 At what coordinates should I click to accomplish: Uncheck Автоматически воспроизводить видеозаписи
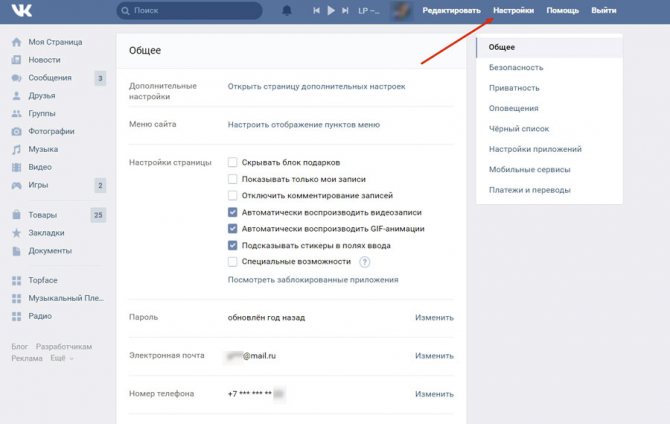[x=232, y=212]
